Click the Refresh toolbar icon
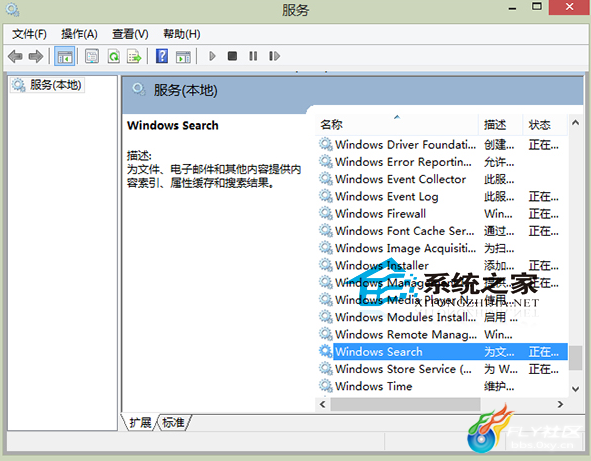 113,57
